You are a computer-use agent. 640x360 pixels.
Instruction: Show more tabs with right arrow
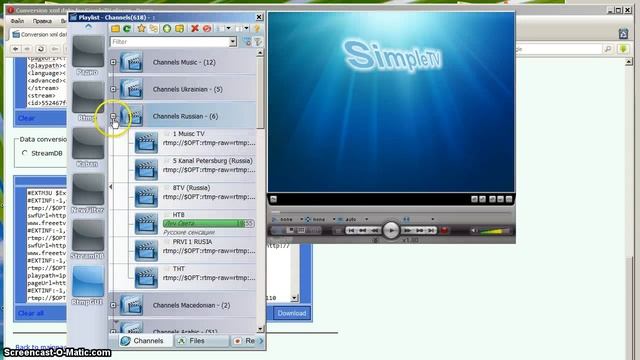click(262, 341)
